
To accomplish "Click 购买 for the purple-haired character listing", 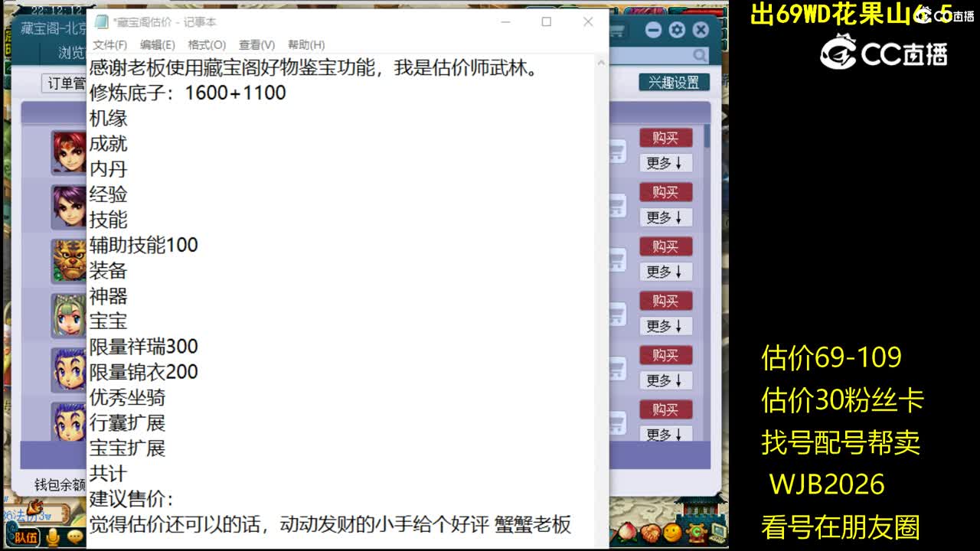I will (666, 192).
